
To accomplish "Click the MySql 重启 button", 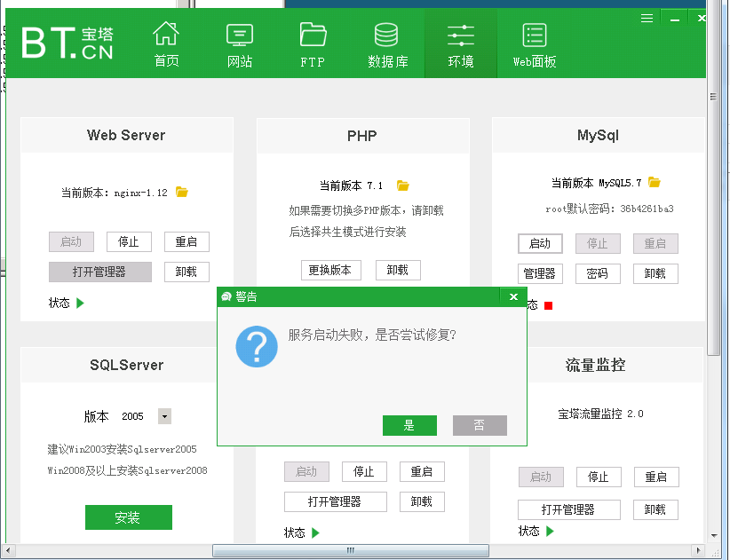I will (655, 244).
